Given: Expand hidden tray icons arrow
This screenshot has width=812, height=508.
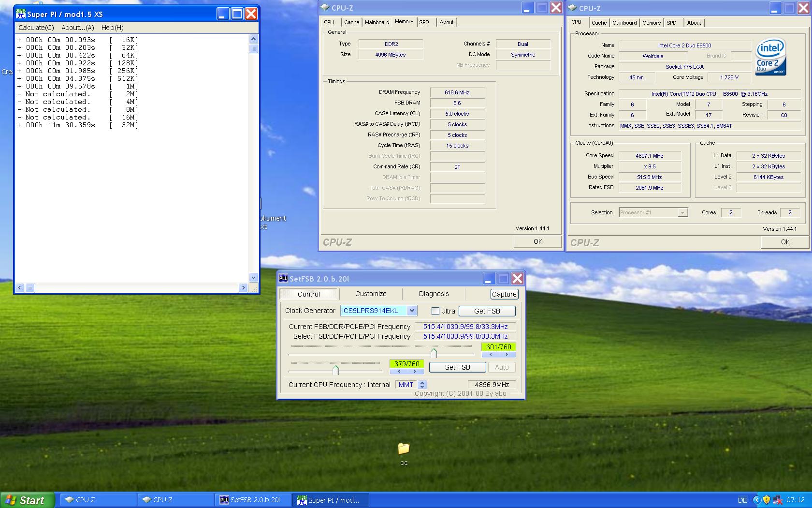Looking at the screenshot, I should [x=756, y=500].
